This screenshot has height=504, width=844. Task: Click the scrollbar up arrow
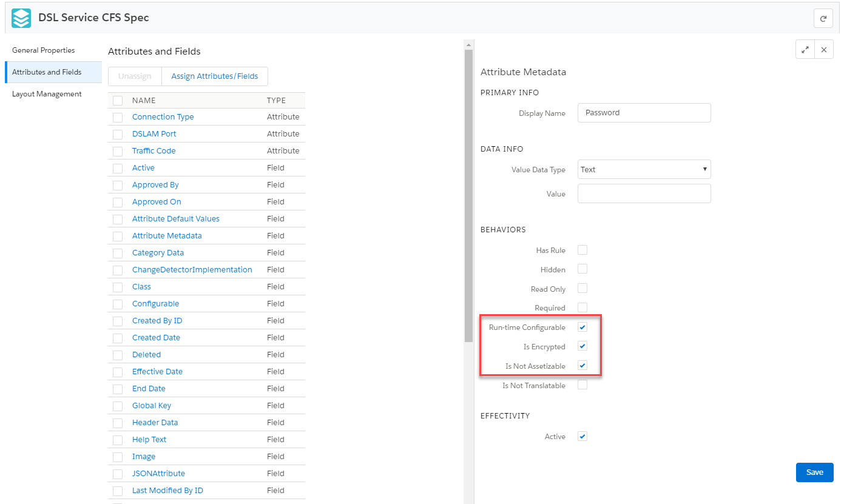tap(468, 45)
